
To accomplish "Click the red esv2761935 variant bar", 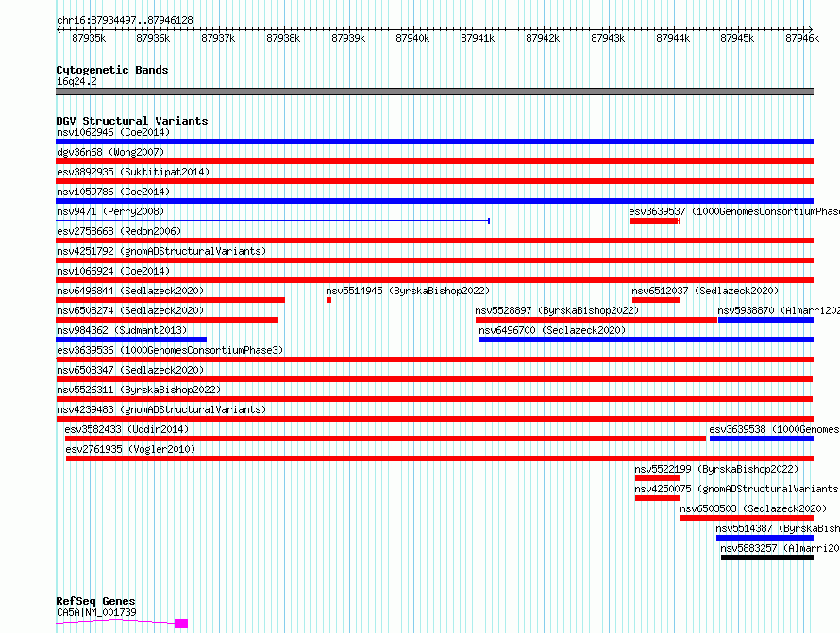I will tap(440, 458).
